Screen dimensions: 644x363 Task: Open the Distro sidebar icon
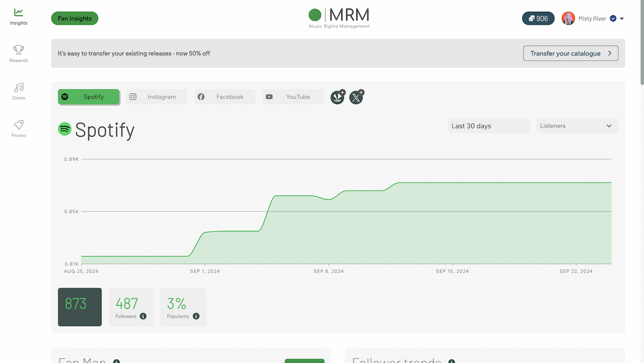(x=18, y=91)
